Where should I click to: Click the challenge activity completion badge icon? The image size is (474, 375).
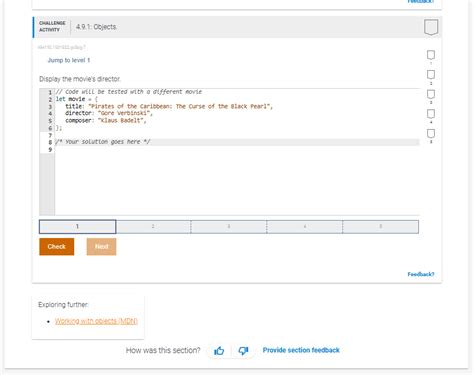pyautogui.click(x=431, y=27)
